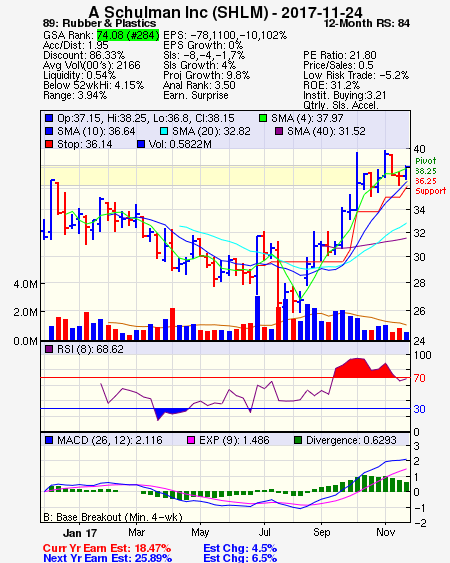Click the purple RSI (8) legend swatch
Image resolution: width=450 pixels, height=563 pixels.
pyautogui.click(x=49, y=349)
